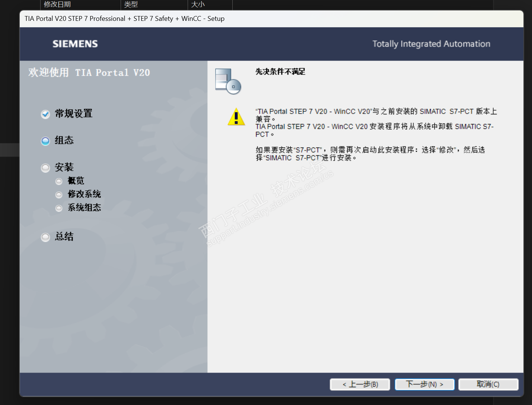Click the Totally Integrated Automation text
Screen dimensions: 532x405
click(431, 44)
